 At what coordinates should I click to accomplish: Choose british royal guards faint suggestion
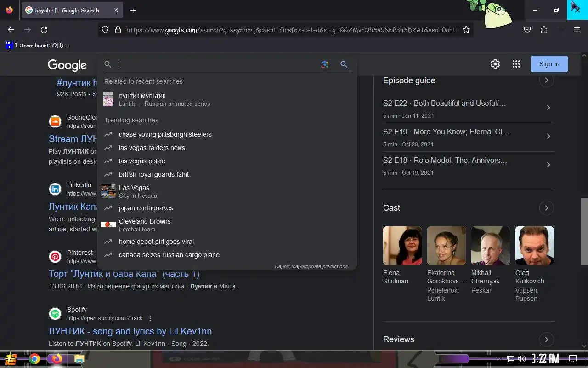pos(227,174)
